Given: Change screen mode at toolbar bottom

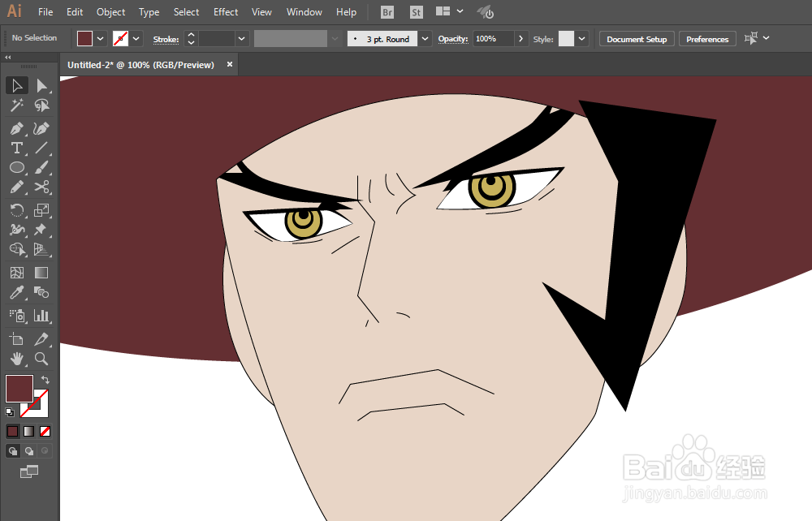Looking at the screenshot, I should pyautogui.click(x=29, y=471).
